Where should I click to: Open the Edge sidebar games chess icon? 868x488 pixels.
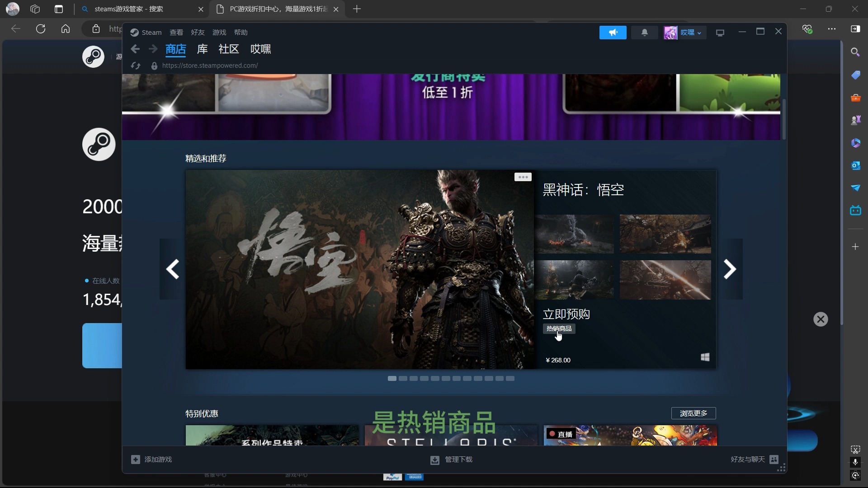click(x=855, y=120)
